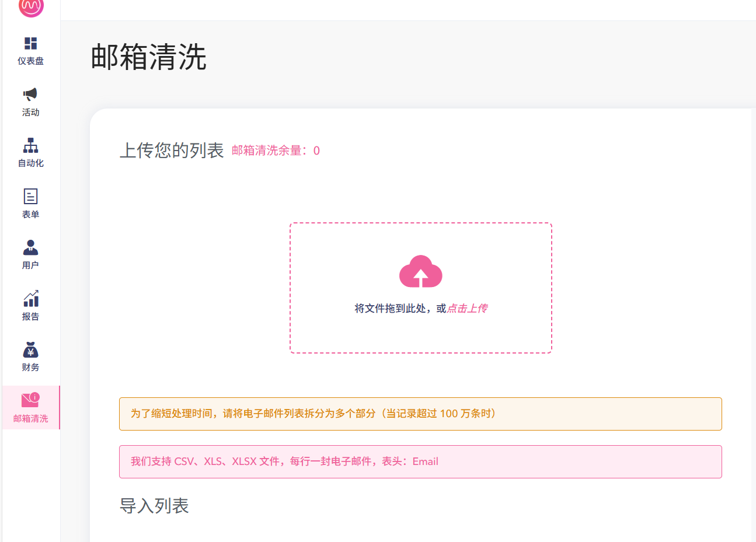Click the 邮箱清洗余量：0 quota text
The height and width of the screenshot is (542, 756).
pos(276,151)
